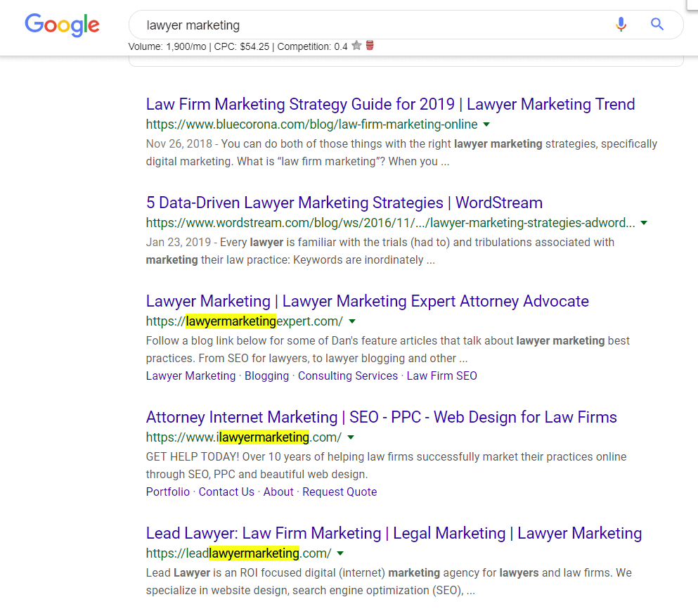Screen dimensions: 698x616
Task: Open the 'Lead Lawyer: Law Firm Marketing' result
Action: [394, 533]
